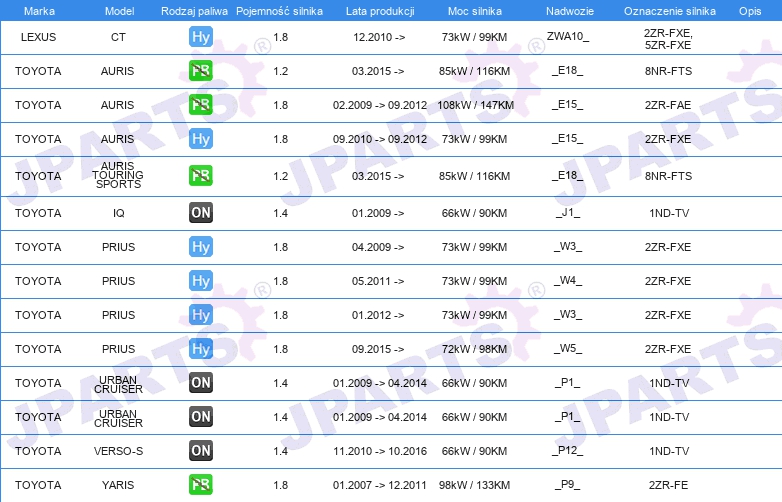Viewport: 782px width, 502px height.
Task: Click the Hy icon in Prius 09.2015 row
Action: pos(201,348)
